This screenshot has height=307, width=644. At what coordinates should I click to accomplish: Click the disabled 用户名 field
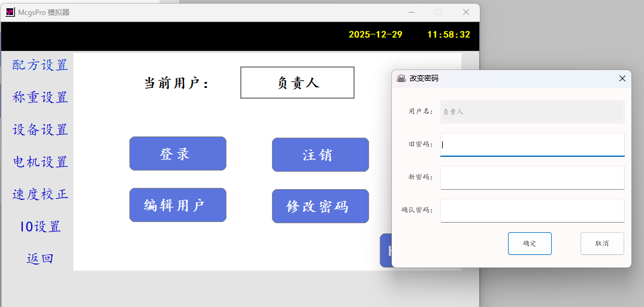533,112
